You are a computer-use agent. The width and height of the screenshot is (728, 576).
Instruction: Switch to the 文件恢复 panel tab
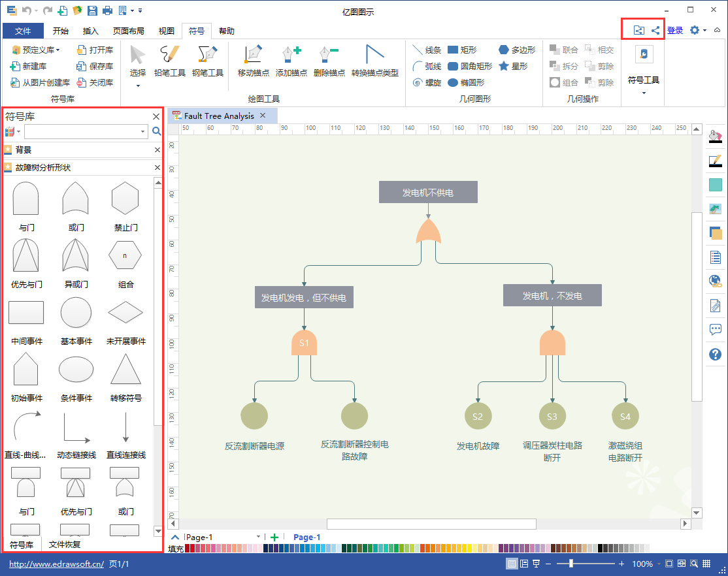[x=65, y=545]
